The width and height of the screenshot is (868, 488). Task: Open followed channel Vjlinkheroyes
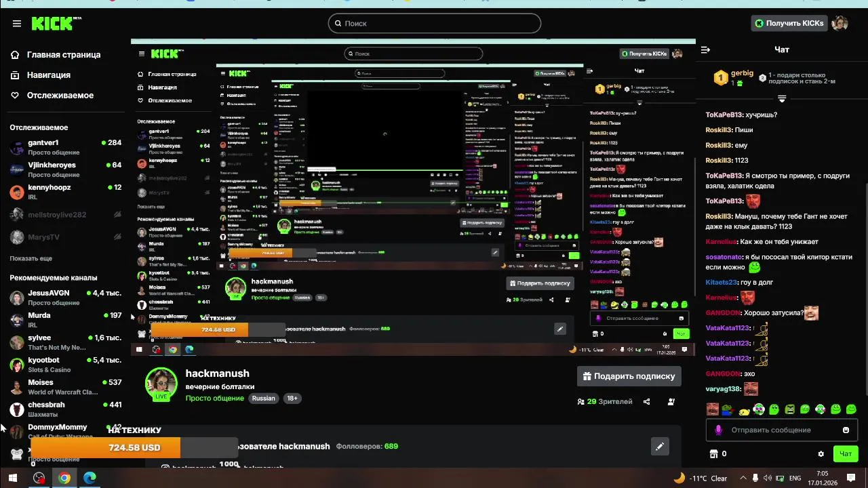click(65, 169)
